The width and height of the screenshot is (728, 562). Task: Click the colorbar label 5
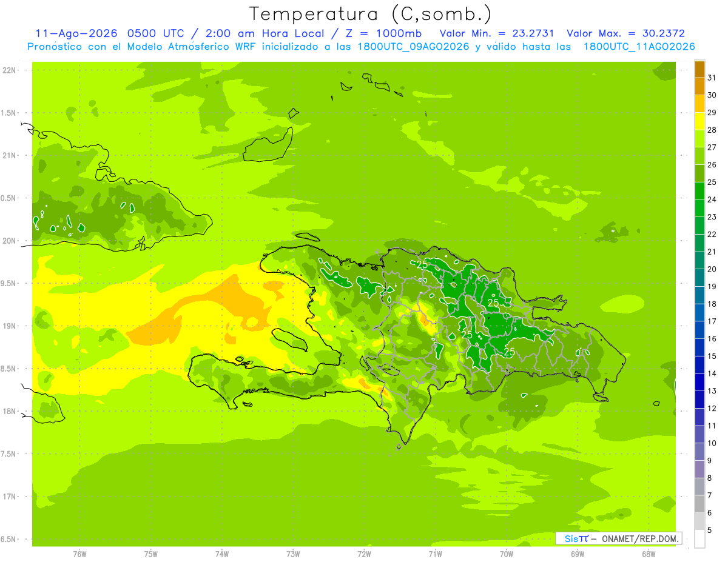click(710, 530)
